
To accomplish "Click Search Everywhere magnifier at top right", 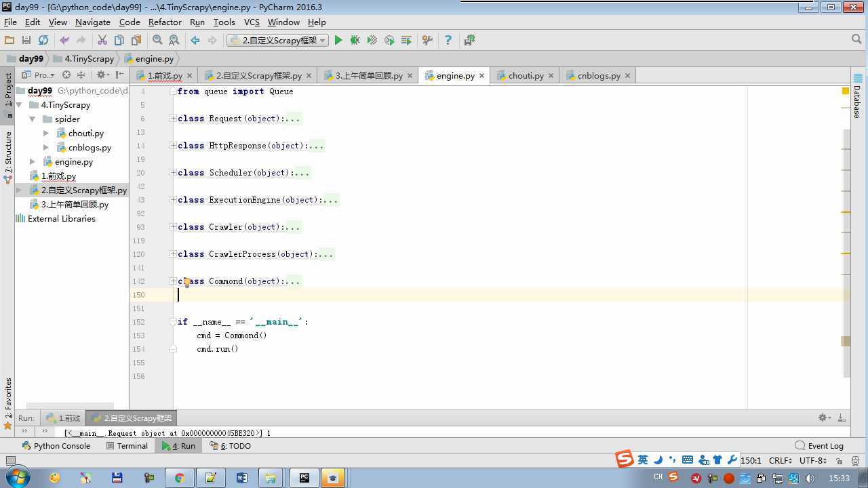I will click(856, 40).
